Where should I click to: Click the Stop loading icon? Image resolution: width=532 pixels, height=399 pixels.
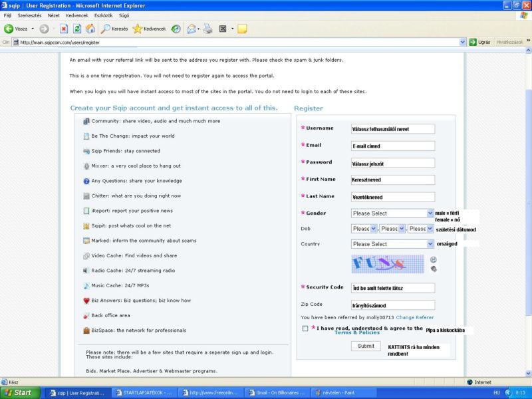[64, 29]
